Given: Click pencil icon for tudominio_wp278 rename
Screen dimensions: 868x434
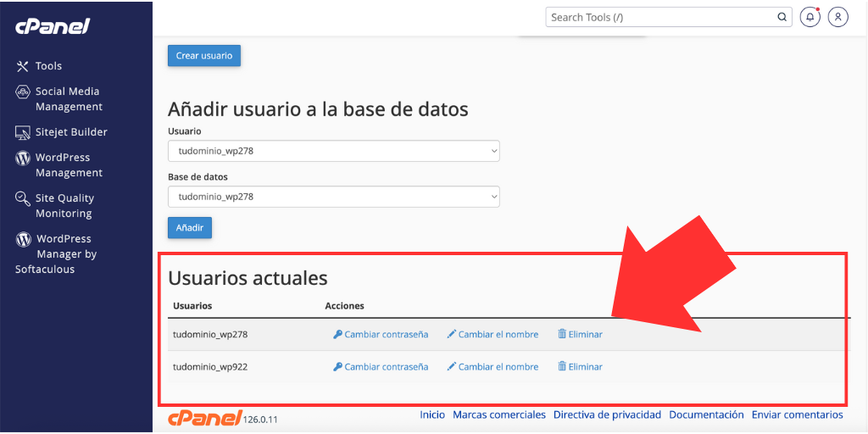Looking at the screenshot, I should [x=452, y=334].
